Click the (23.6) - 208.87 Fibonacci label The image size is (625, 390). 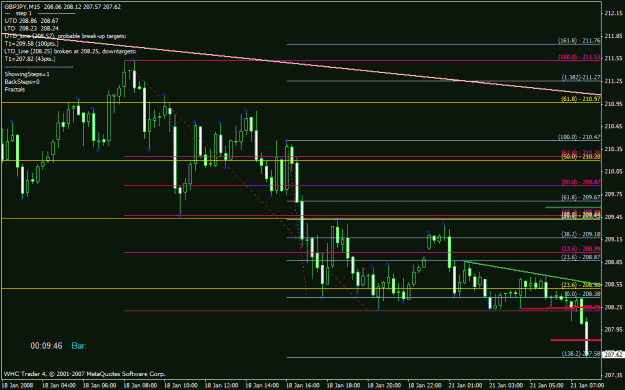pos(581,257)
